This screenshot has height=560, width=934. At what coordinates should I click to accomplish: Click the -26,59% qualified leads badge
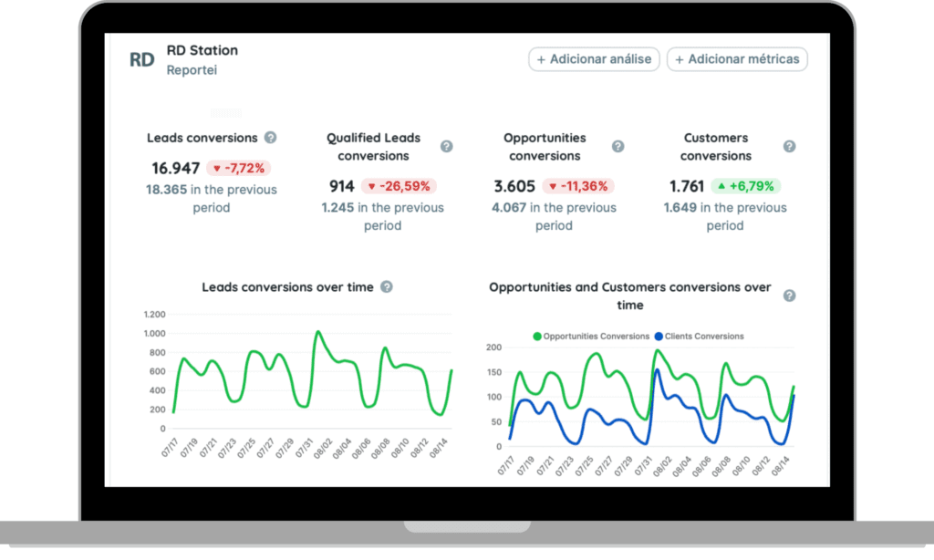point(399,186)
